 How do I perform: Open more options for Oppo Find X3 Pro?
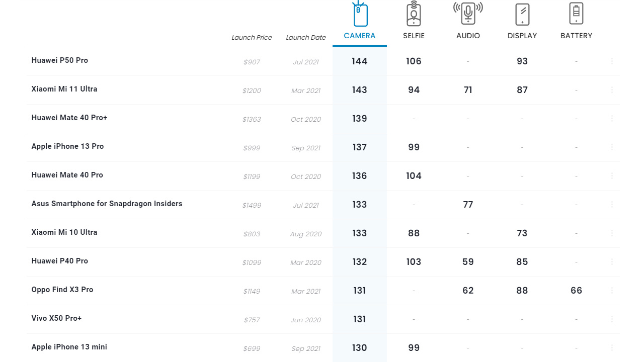(x=612, y=291)
